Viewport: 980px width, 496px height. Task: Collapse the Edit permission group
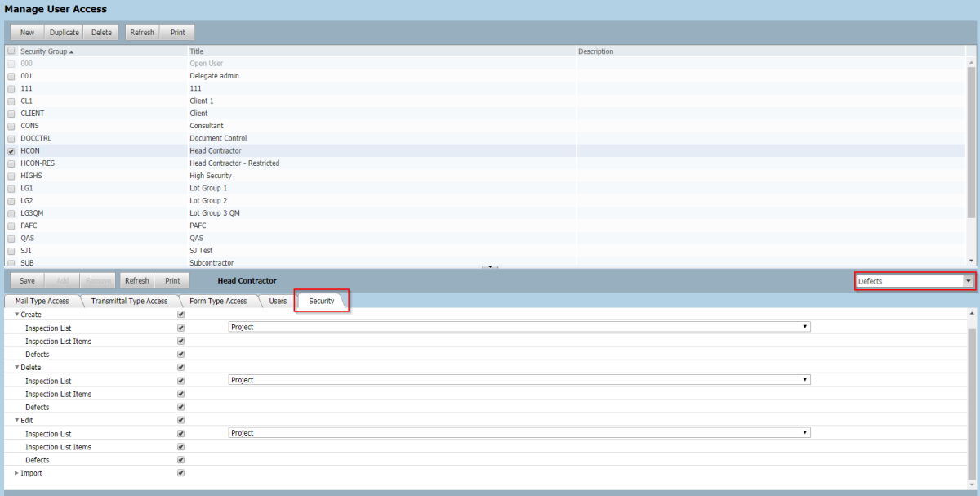(17, 420)
